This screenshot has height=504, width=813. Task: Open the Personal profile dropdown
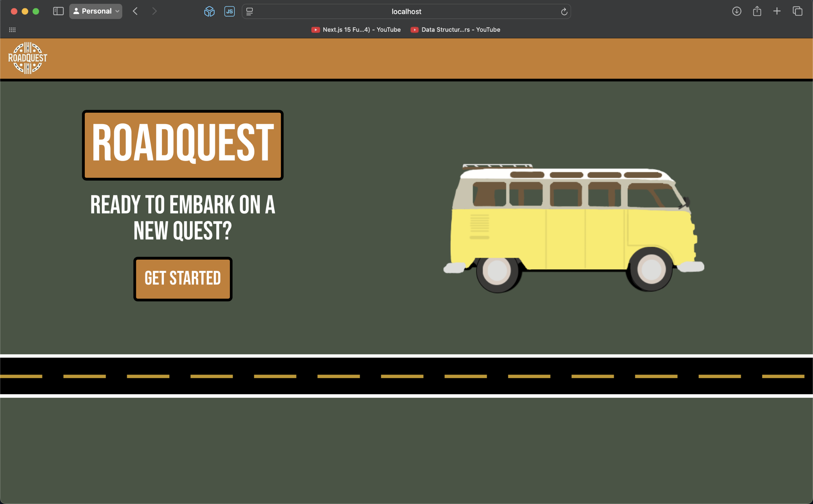96,11
